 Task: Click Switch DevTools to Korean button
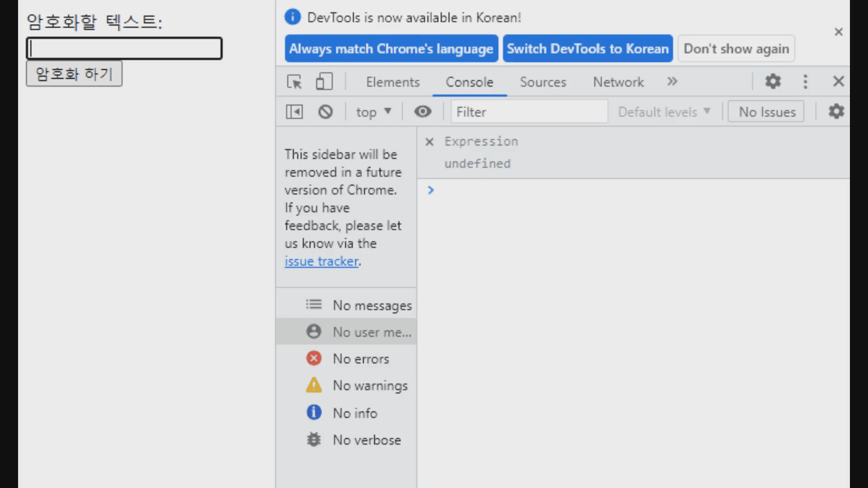[x=587, y=48]
